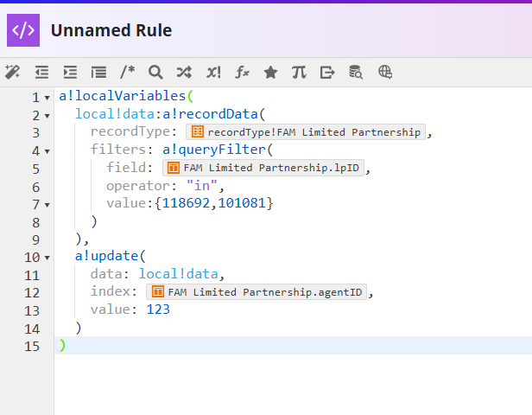Click the star icon in toolbar
This screenshot has height=415, width=532.
270,72
